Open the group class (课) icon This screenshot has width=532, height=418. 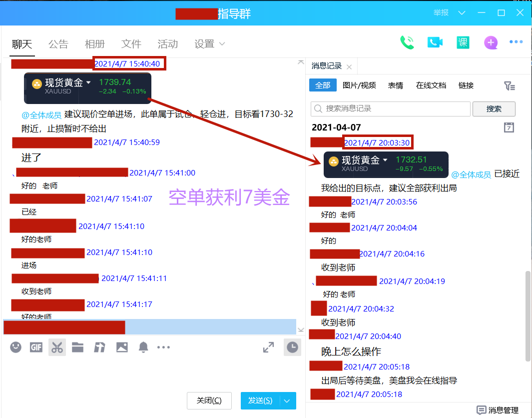click(463, 42)
